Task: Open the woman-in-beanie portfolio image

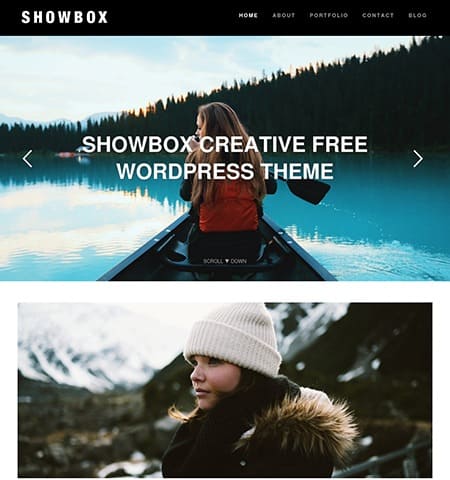Action: (225, 390)
